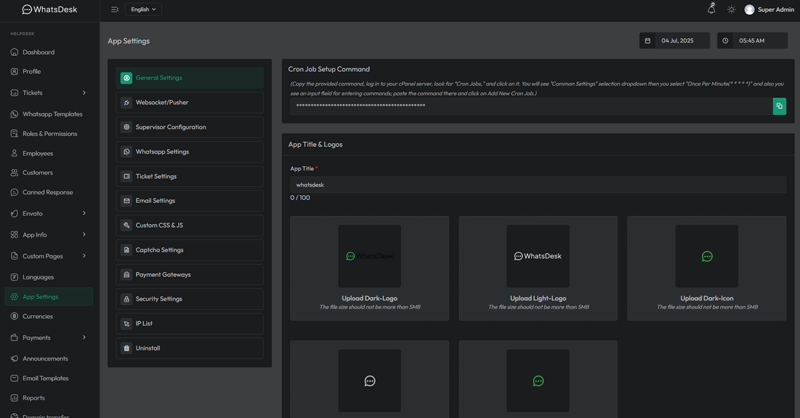800x418 pixels.
Task: Collapse sidebar using the hamburger icon
Action: tap(115, 10)
